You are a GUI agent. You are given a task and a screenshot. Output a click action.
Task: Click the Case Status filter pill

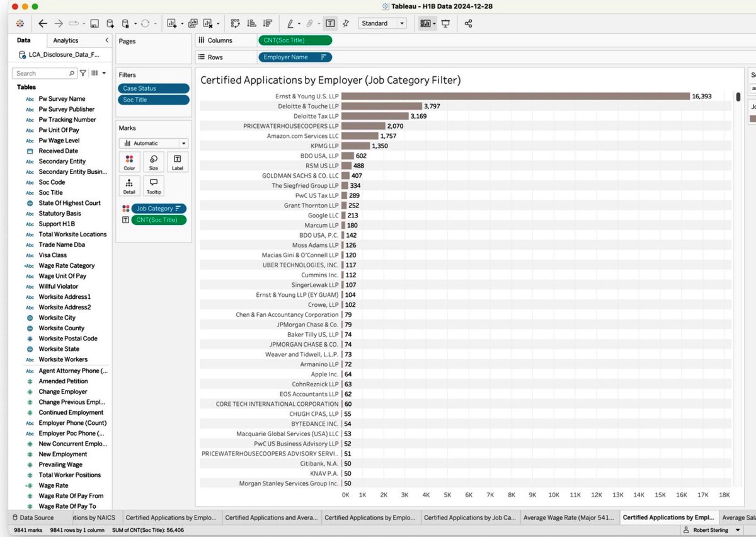(154, 88)
